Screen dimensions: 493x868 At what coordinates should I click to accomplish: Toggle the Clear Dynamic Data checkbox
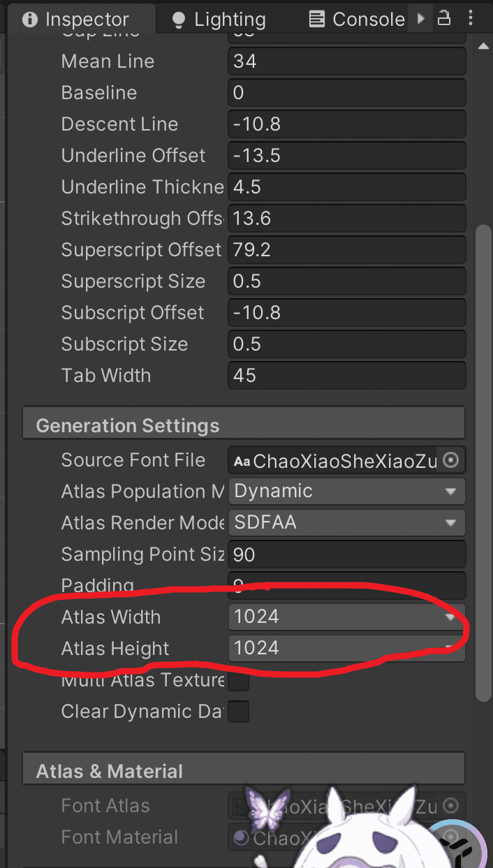(239, 712)
